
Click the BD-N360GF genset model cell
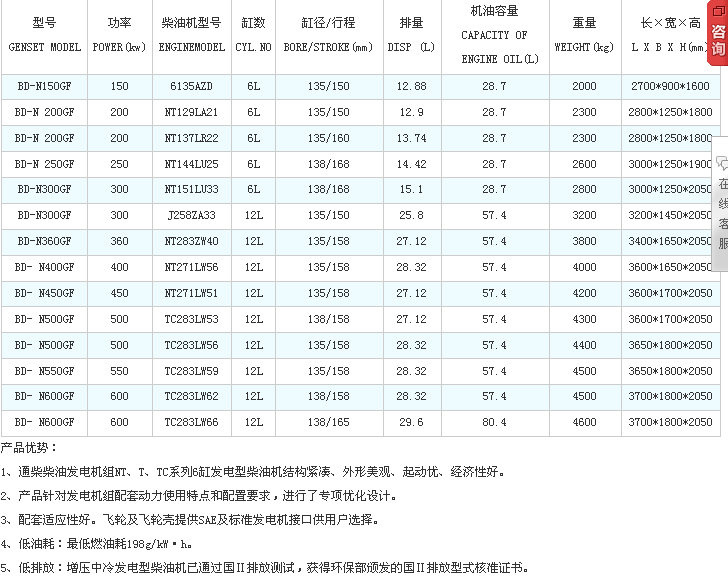pyautogui.click(x=44, y=241)
